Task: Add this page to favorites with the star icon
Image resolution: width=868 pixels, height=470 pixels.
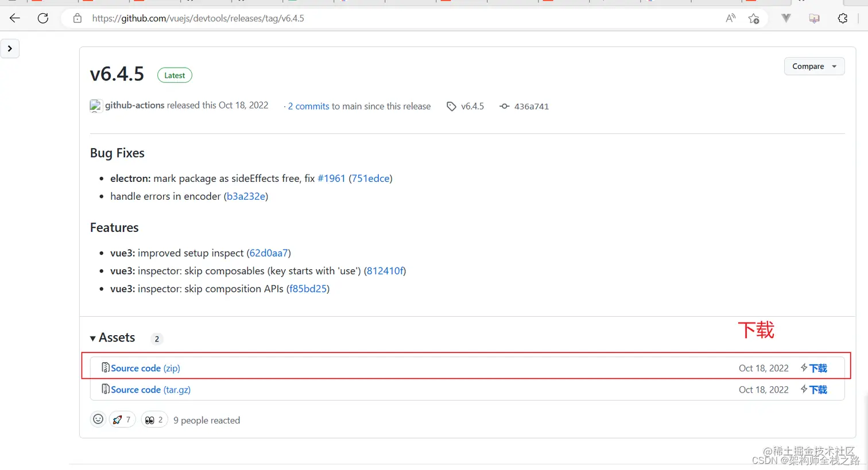Action: 754,18
